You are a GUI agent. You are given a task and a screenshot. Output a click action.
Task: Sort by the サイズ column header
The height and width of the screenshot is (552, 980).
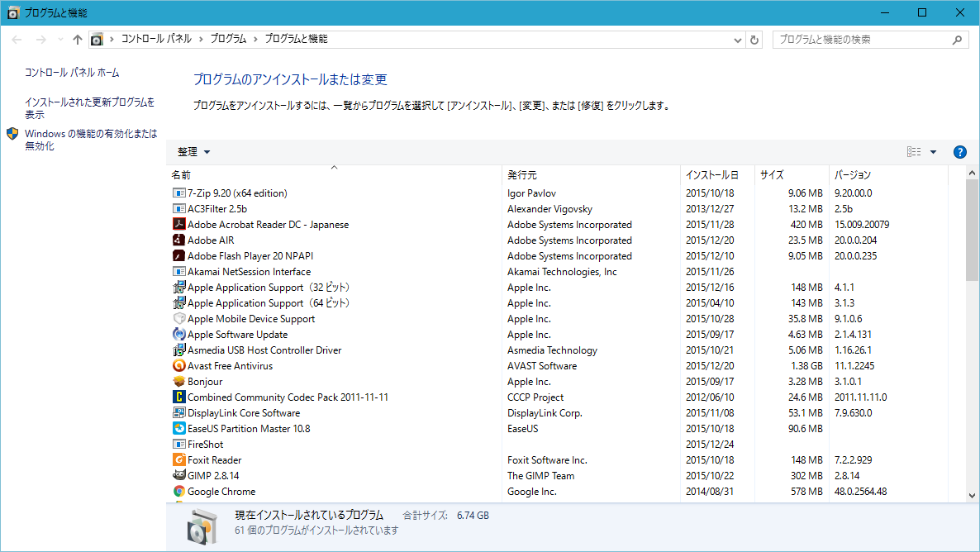[x=792, y=175]
